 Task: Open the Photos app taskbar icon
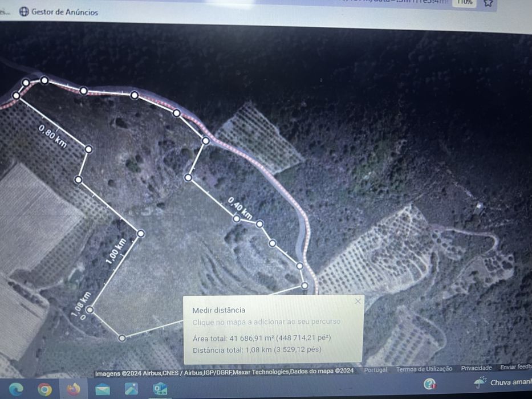click(131, 389)
